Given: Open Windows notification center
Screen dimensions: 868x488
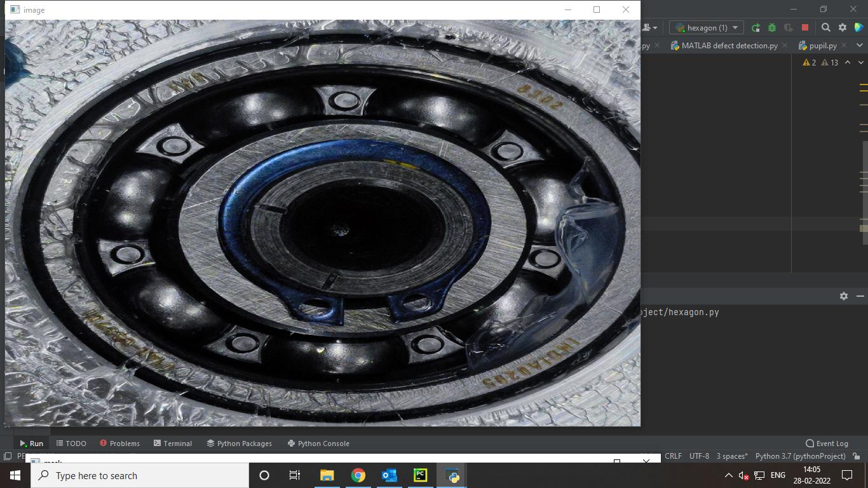Looking at the screenshot, I should [847, 475].
